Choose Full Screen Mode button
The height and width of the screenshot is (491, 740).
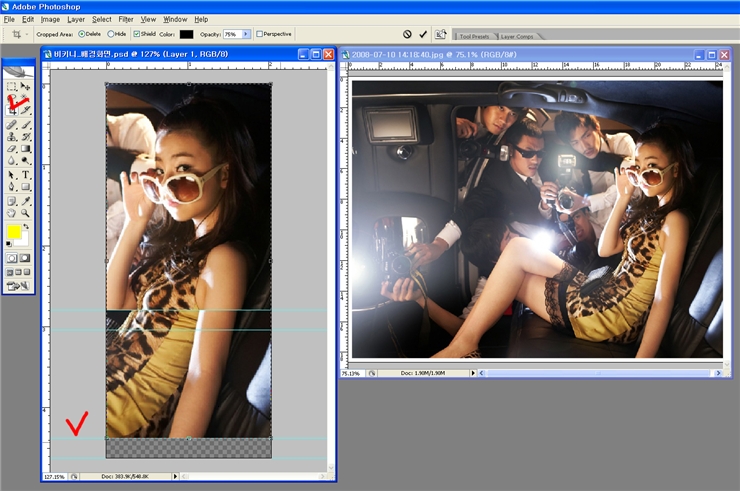27,272
